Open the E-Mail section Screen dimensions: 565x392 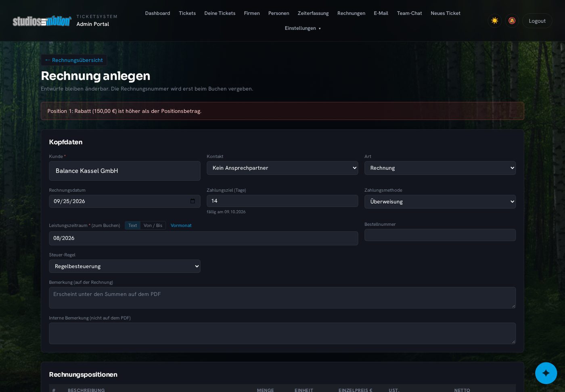coord(381,13)
